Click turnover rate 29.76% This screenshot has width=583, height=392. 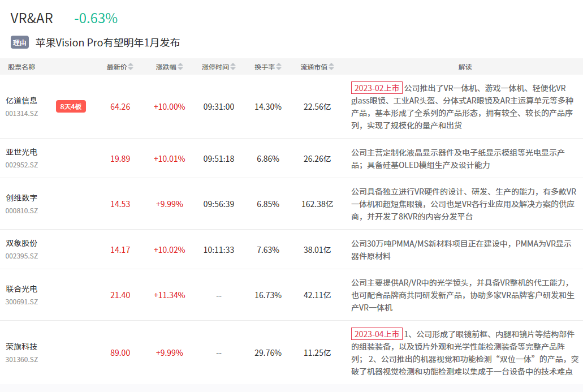point(268,353)
